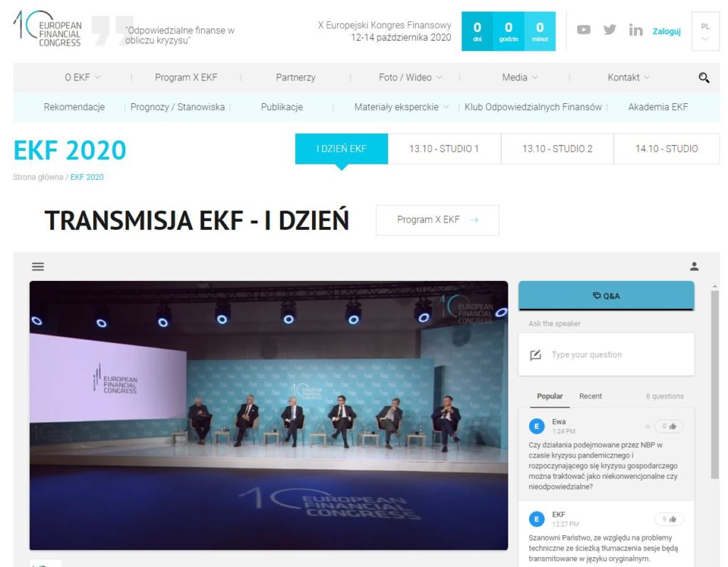Expand the Materiały eksperckie submenu
728x567 pixels.
[402, 107]
